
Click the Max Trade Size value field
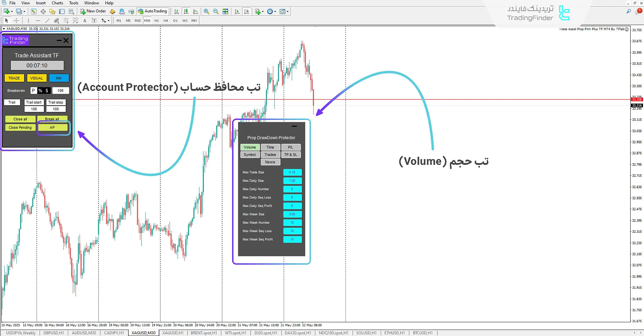(x=292, y=173)
